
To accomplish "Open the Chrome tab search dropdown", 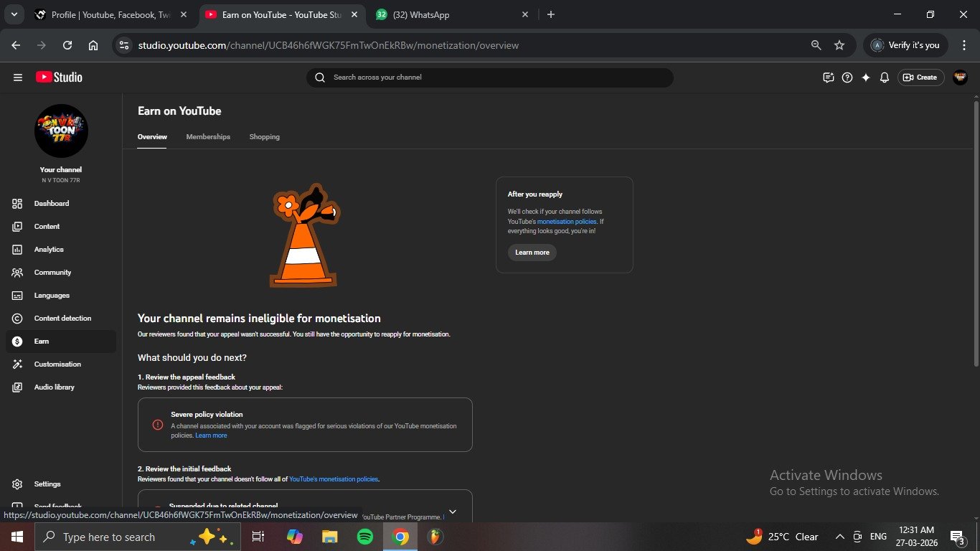I will coord(14,14).
